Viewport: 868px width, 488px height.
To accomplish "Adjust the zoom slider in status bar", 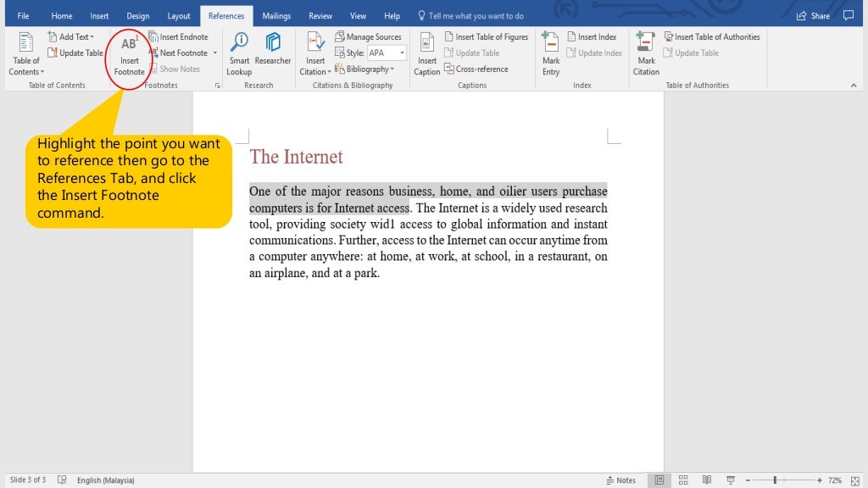I will [775, 480].
